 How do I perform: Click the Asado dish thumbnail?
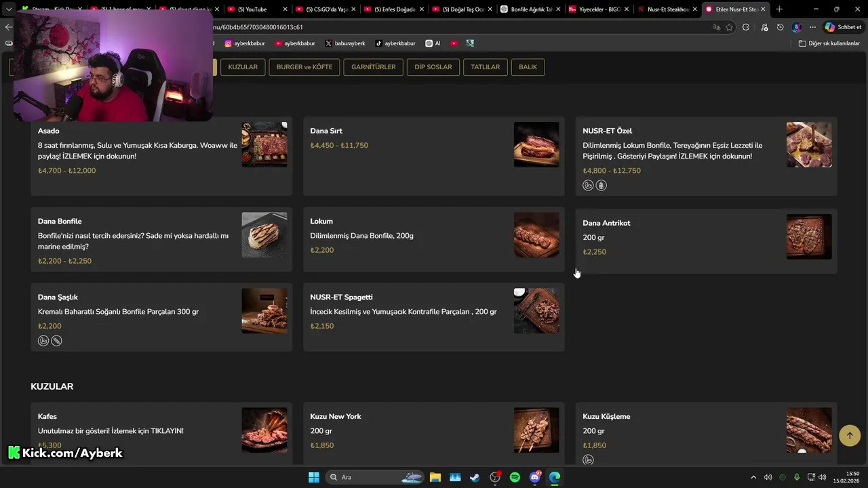click(264, 144)
